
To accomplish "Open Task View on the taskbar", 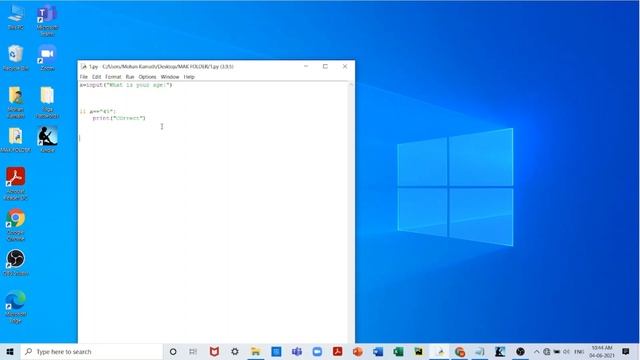I will 193,351.
